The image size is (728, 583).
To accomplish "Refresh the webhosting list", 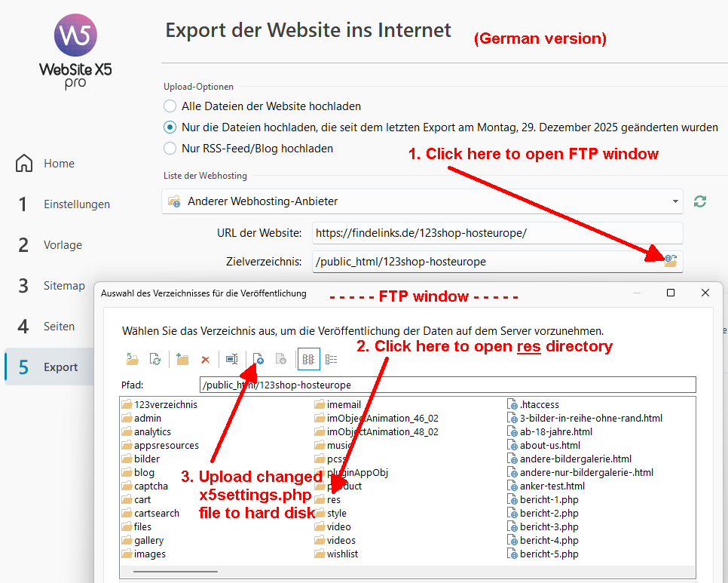I will (700, 201).
